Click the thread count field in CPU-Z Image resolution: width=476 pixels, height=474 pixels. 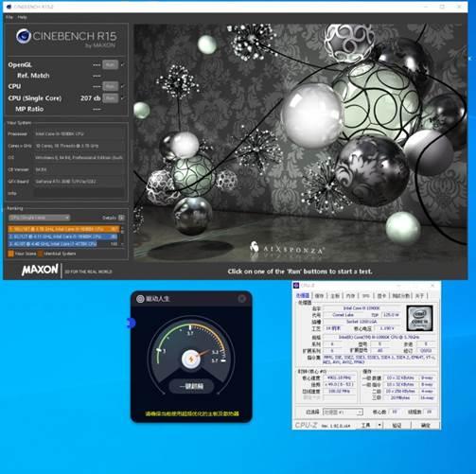click(429, 412)
